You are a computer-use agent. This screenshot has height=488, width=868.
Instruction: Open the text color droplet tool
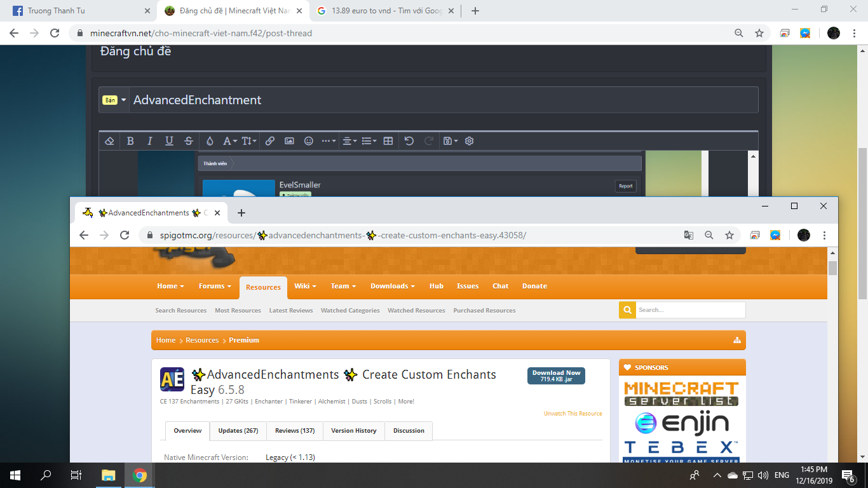tap(210, 141)
